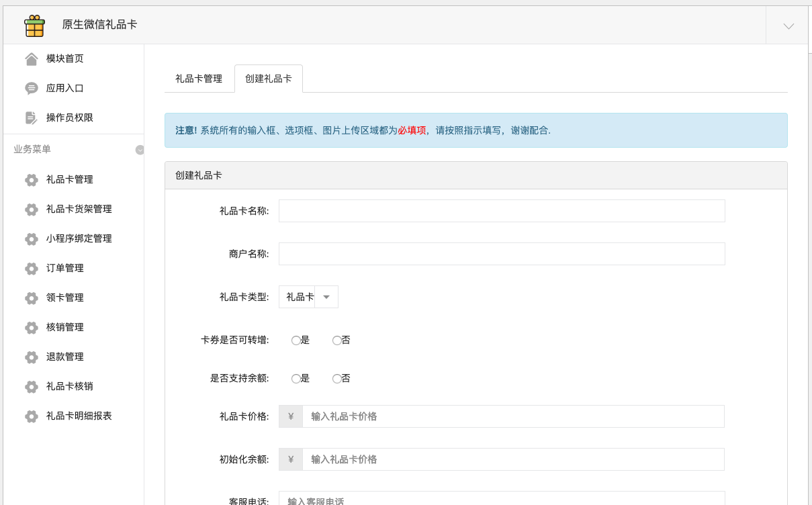Switch to the 礼品卡管理 tab
This screenshot has height=505, width=812.
pos(199,79)
